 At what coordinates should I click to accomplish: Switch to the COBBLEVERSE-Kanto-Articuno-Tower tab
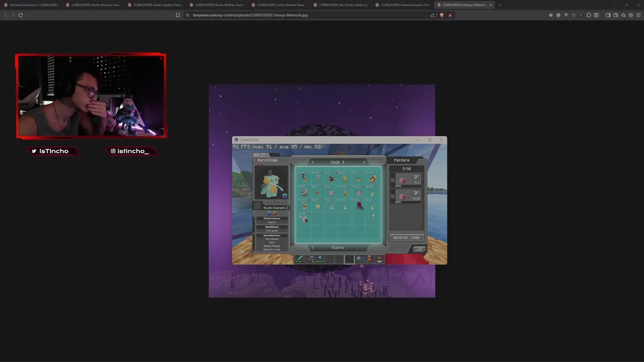point(93,5)
